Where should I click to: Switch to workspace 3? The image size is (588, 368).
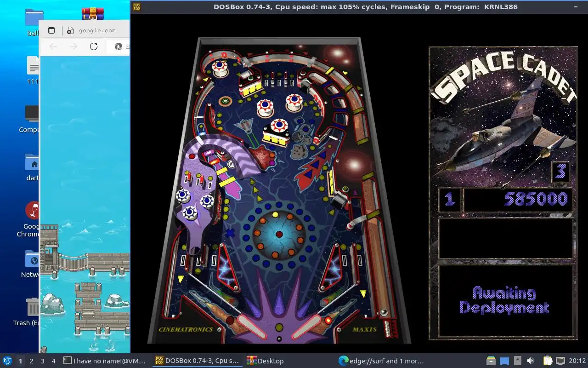tap(42, 361)
